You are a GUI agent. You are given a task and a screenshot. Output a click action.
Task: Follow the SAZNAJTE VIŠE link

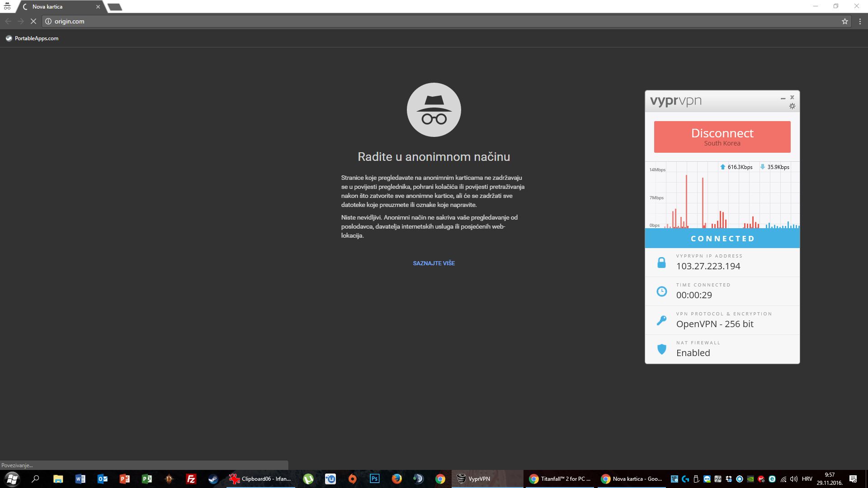434,263
